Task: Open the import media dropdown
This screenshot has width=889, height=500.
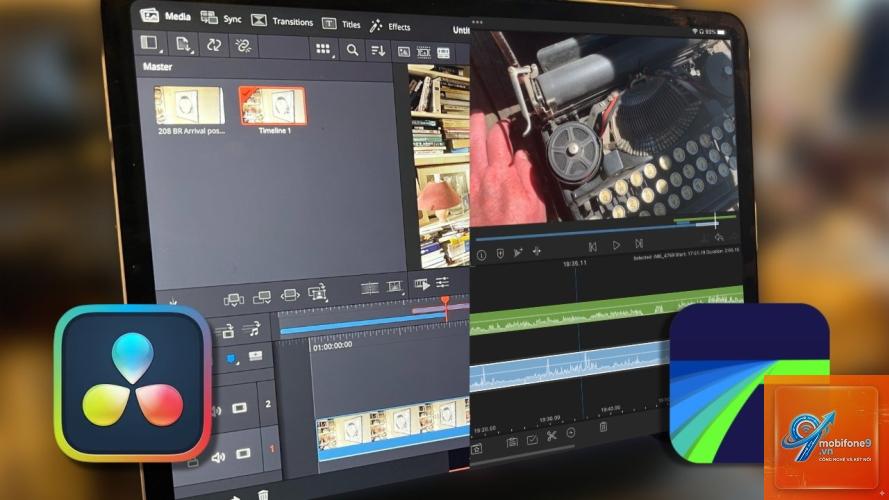Action: click(184, 44)
